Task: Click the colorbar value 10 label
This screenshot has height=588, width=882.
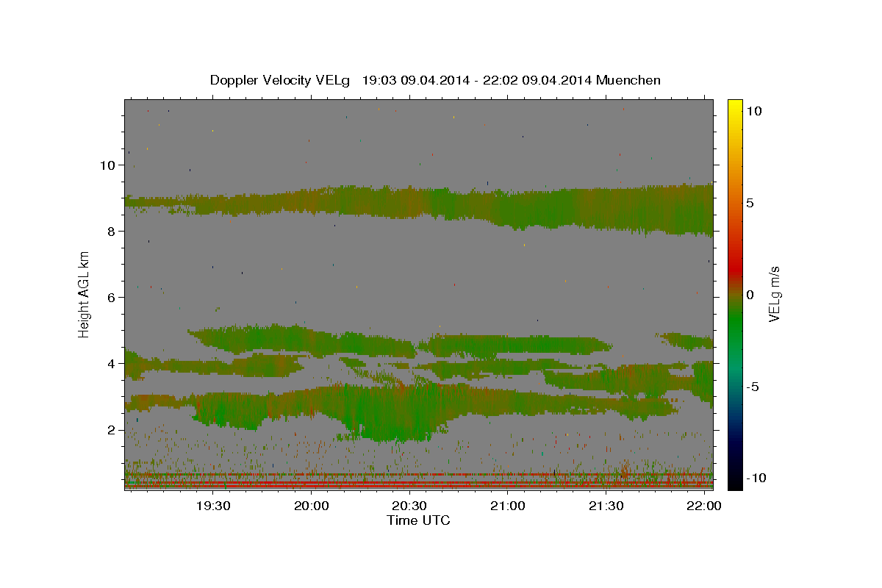Action: tap(754, 111)
